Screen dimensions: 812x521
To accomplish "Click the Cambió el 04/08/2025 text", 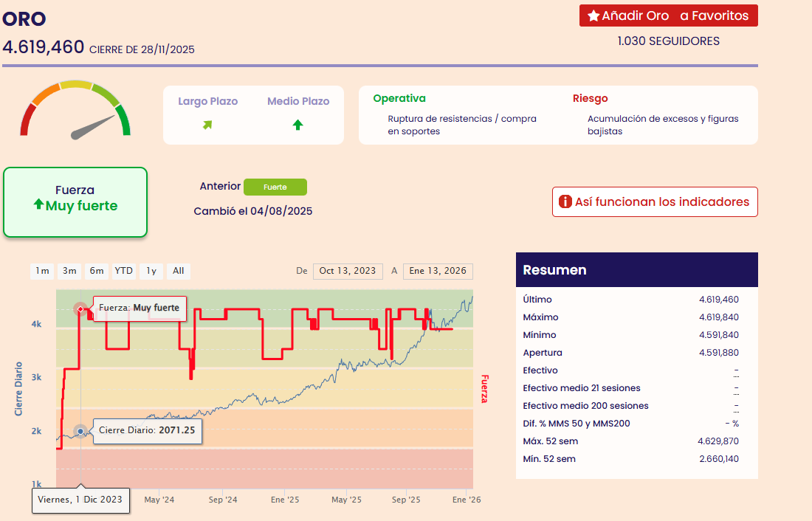I will coord(252,211).
